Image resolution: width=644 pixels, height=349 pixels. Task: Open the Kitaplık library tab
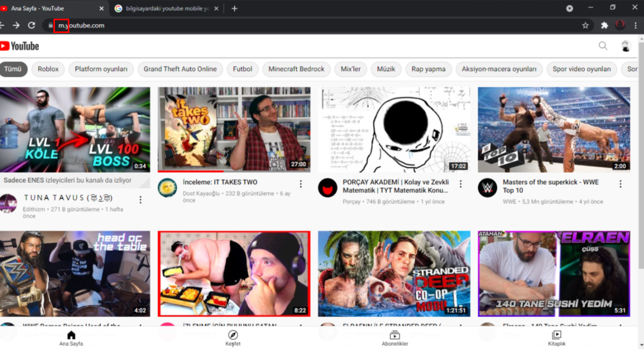coord(556,338)
